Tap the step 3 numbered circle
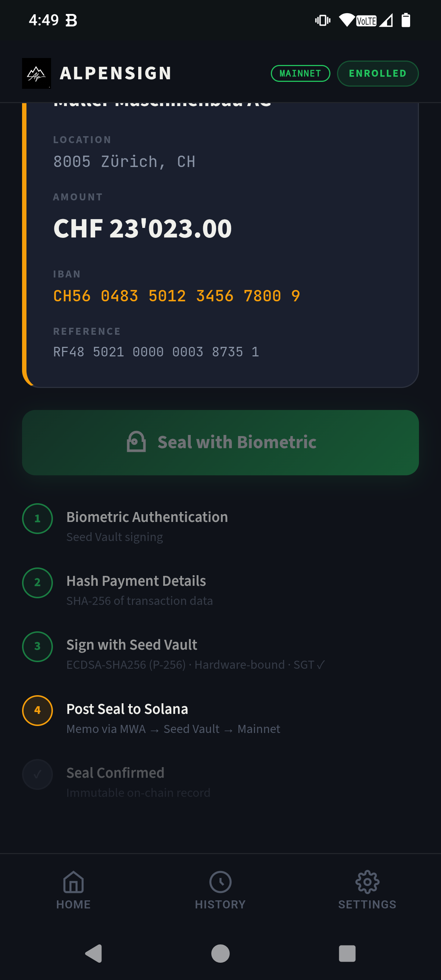The image size is (441, 980). 37,646
